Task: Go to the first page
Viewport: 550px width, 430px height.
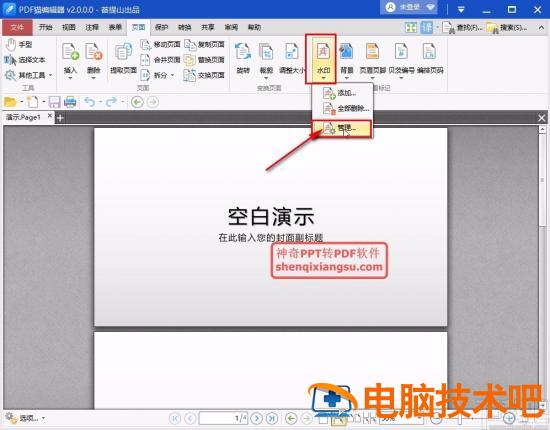Action: coord(175,418)
